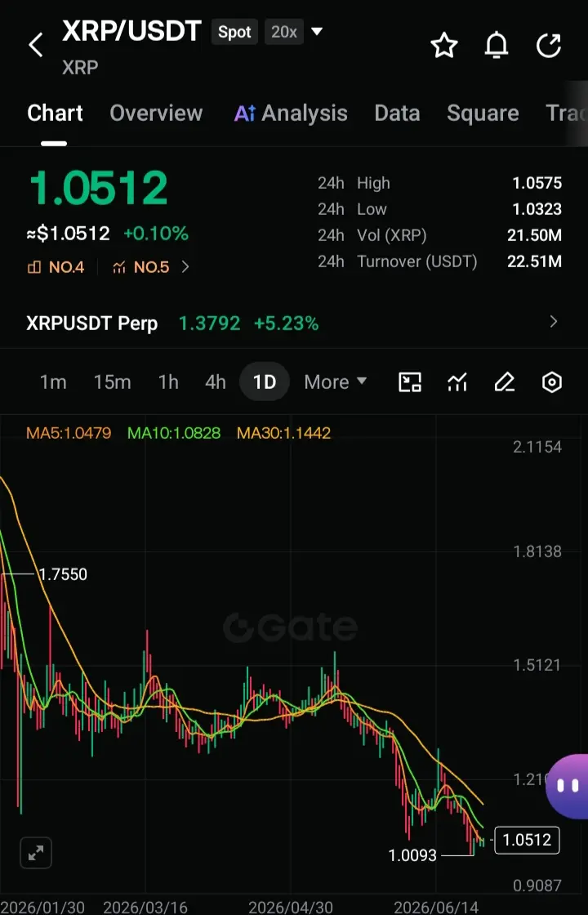
Task: Tap the share arrow icon
Action: tap(548, 46)
